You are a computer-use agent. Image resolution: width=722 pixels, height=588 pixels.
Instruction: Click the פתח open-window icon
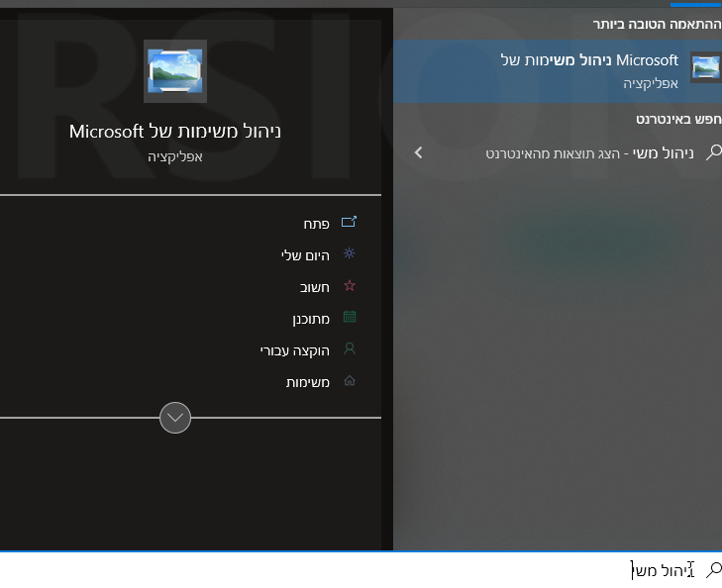(x=349, y=222)
